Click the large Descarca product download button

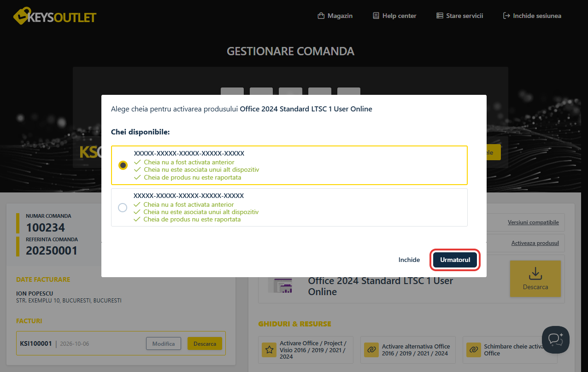535,279
